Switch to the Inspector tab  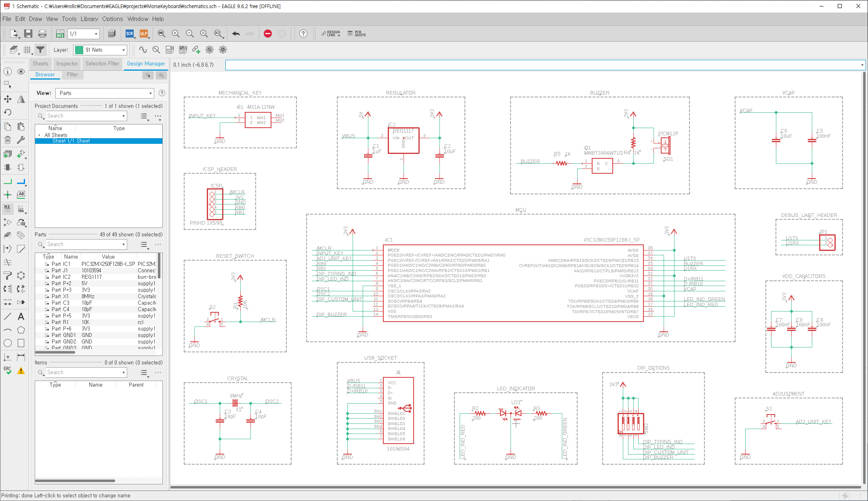click(67, 63)
